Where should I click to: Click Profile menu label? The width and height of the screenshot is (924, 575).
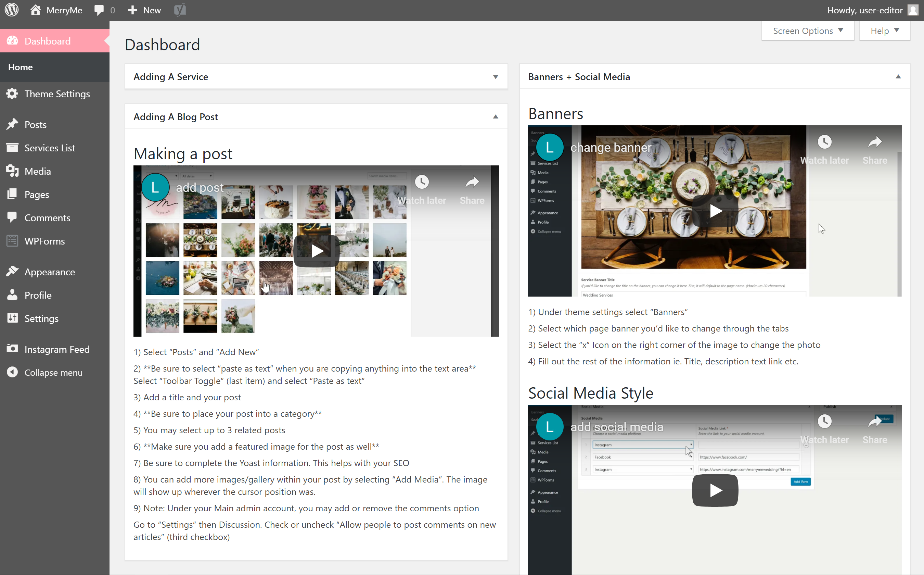38,295
